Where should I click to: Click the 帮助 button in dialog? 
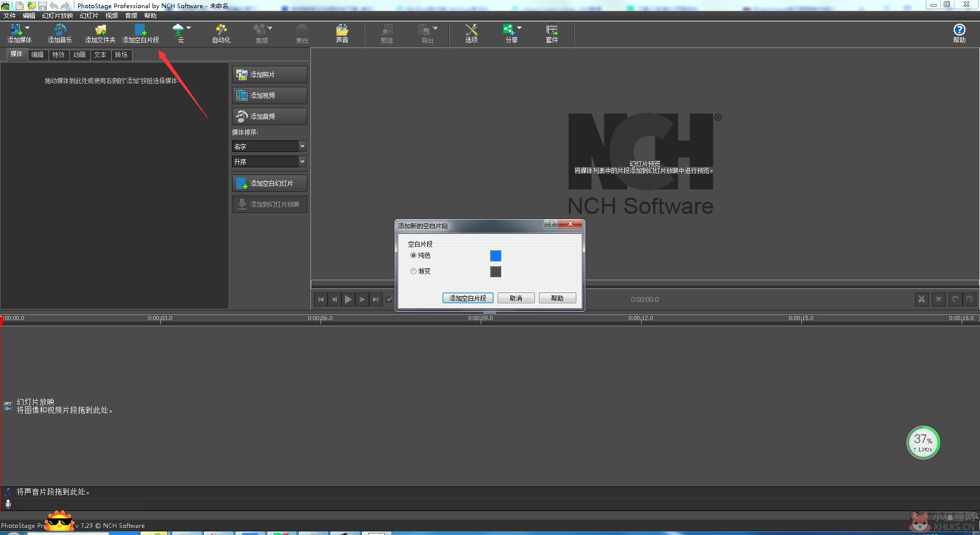click(557, 298)
